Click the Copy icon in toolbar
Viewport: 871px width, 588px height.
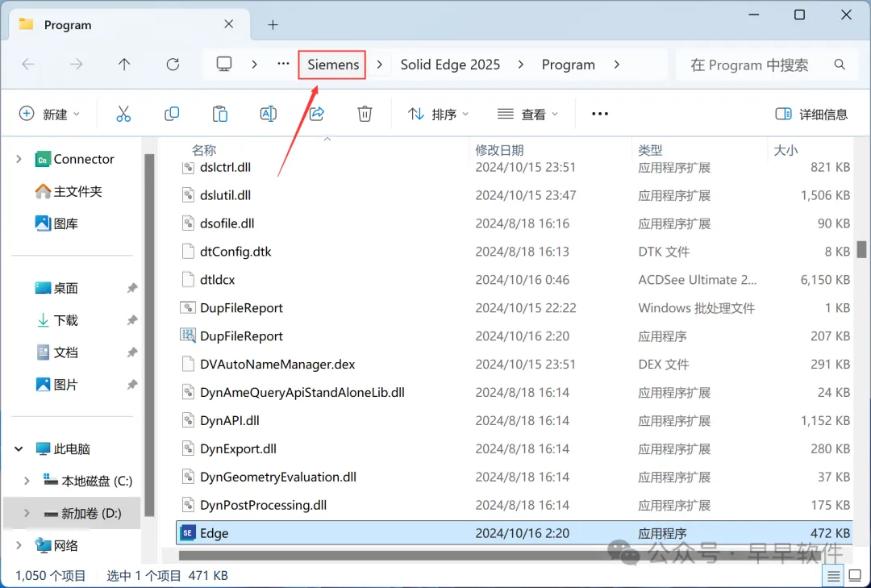[x=172, y=114]
